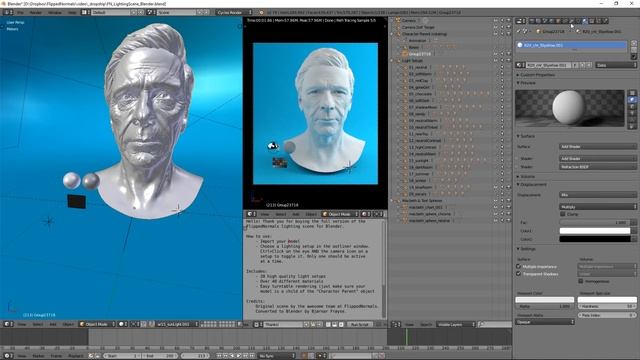Open the Render Layers properties tab
The image size is (640, 360).
(538, 21)
